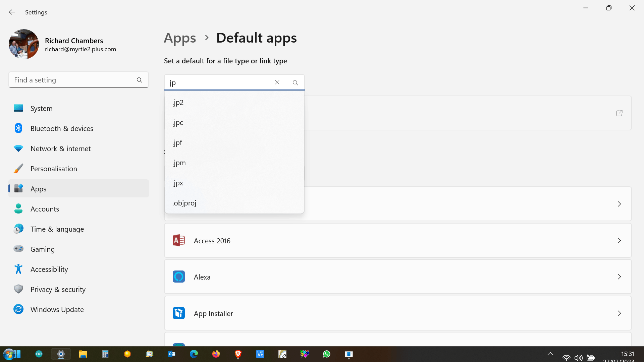Open File Explorer from the taskbar
Viewport: 644px width, 362px height.
tap(83, 354)
